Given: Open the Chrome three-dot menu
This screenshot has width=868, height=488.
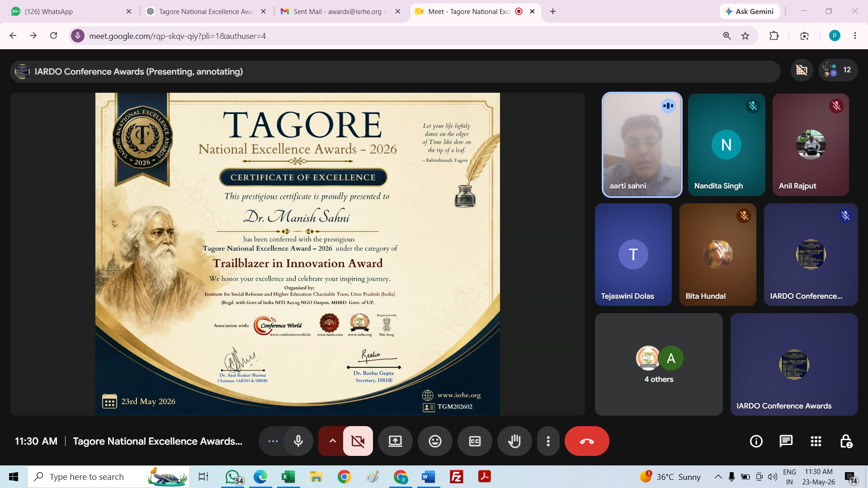Looking at the screenshot, I should 855,36.
